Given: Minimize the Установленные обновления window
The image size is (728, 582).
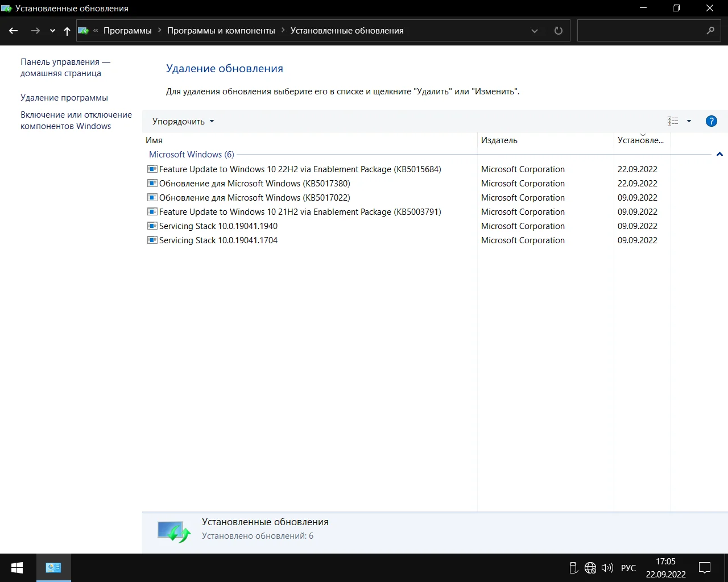Looking at the screenshot, I should [x=643, y=9].
